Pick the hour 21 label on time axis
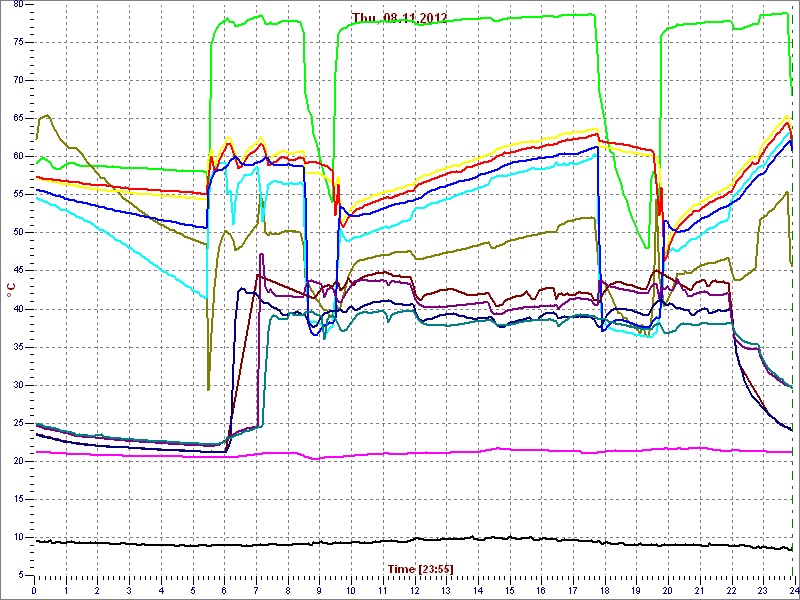Viewport: 800px width, 600px height. (698, 590)
